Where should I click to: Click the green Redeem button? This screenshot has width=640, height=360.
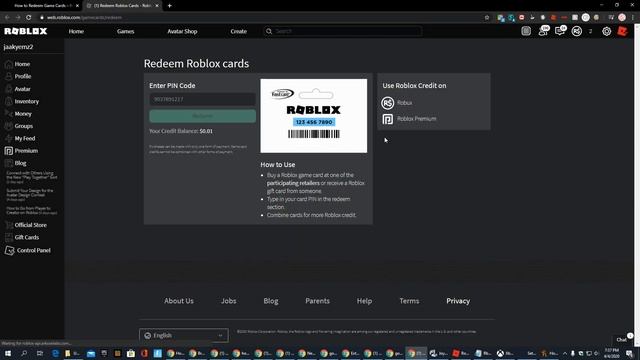(x=202, y=116)
